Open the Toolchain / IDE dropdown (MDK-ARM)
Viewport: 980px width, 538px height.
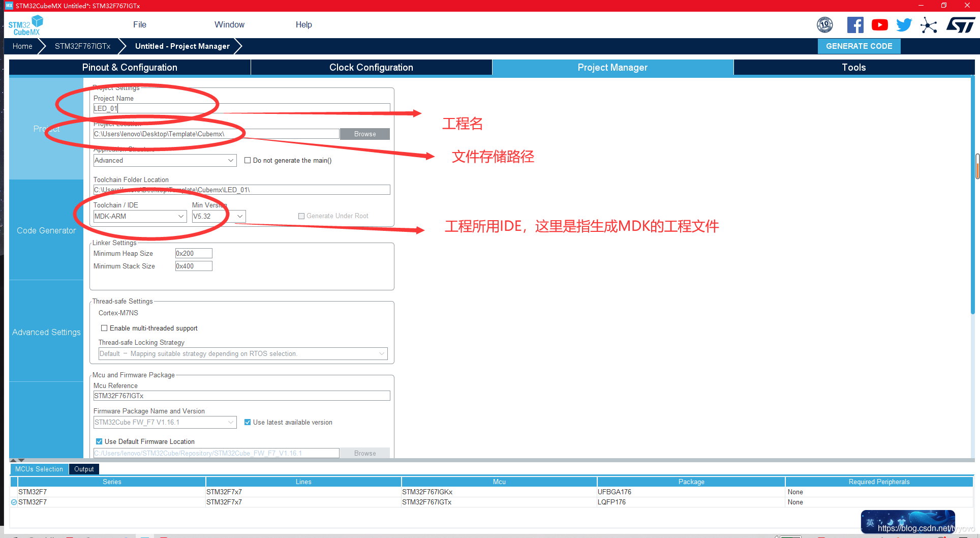pos(140,216)
